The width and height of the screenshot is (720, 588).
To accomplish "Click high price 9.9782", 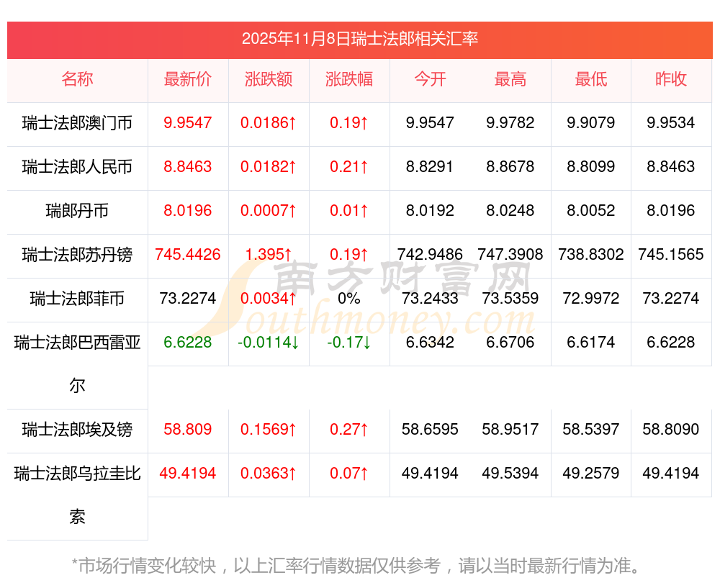I will [510, 122].
